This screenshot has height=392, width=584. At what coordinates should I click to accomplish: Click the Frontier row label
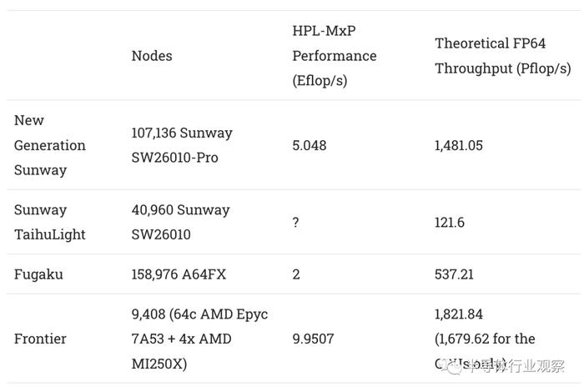tap(40, 339)
